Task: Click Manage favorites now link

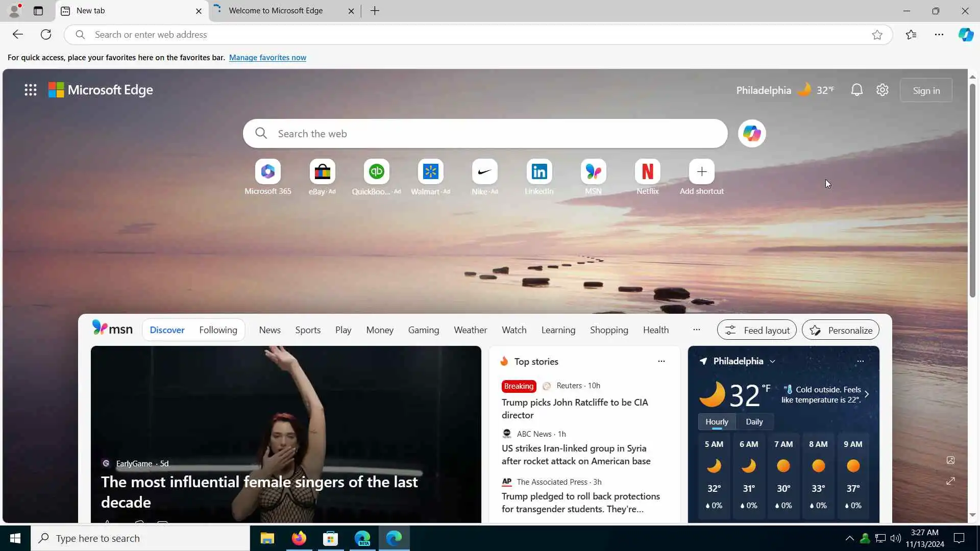Action: click(x=267, y=58)
